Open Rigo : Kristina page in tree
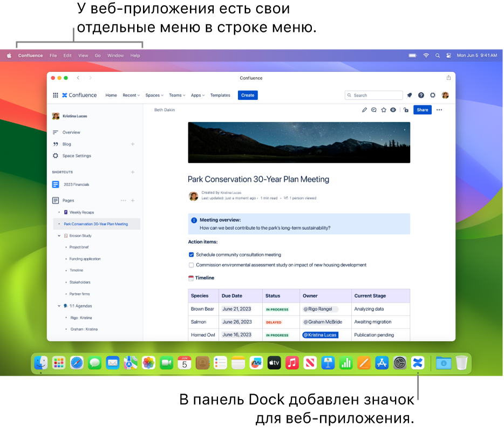The height and width of the screenshot is (432, 504). point(81,318)
